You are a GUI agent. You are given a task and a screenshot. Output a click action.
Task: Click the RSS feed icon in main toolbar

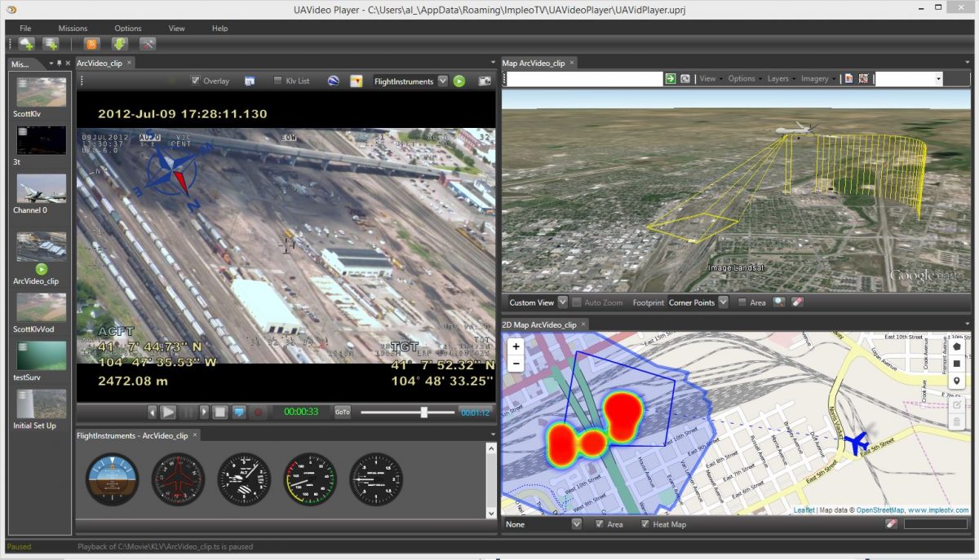(91, 44)
